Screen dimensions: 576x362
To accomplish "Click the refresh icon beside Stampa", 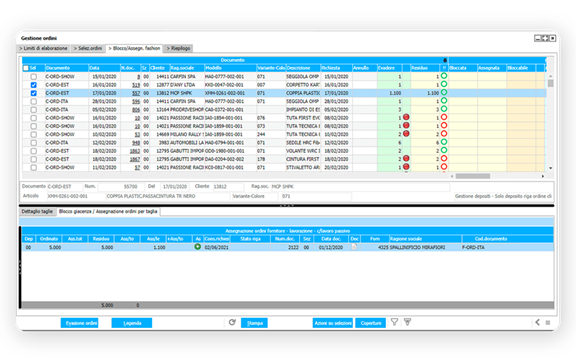I will (x=232, y=322).
